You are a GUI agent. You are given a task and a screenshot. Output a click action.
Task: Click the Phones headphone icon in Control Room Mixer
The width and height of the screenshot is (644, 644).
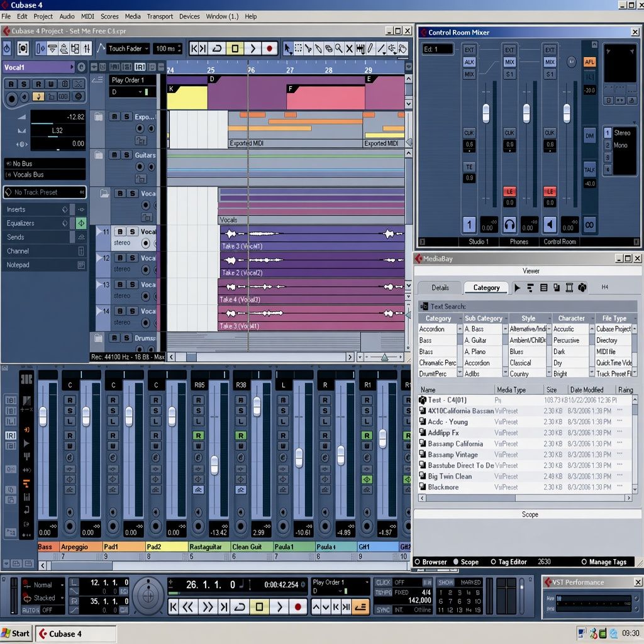[509, 225]
